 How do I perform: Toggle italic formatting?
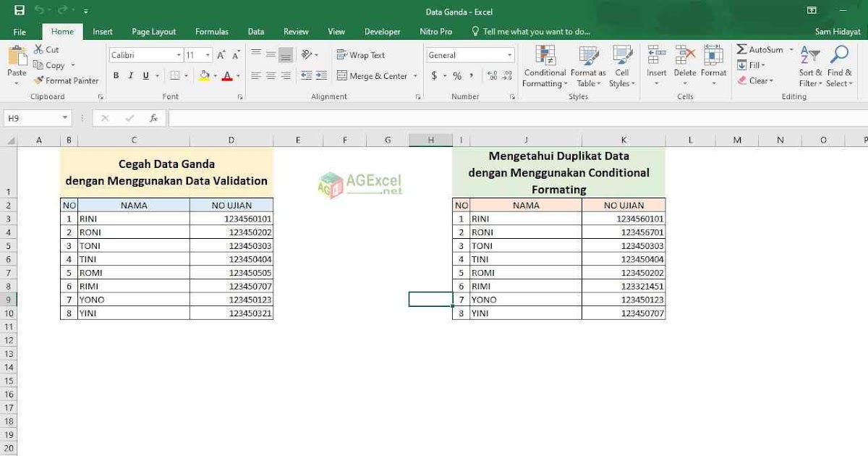pos(130,75)
